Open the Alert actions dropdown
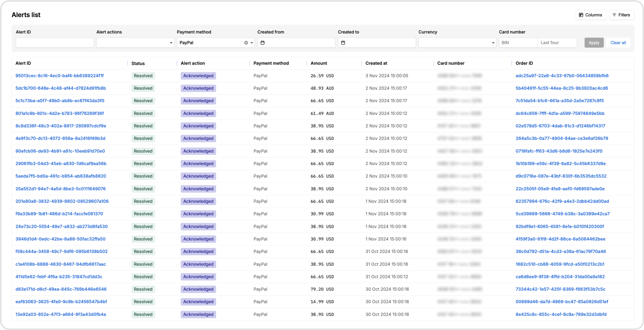Screen dimensions: 644x330 tap(135, 43)
